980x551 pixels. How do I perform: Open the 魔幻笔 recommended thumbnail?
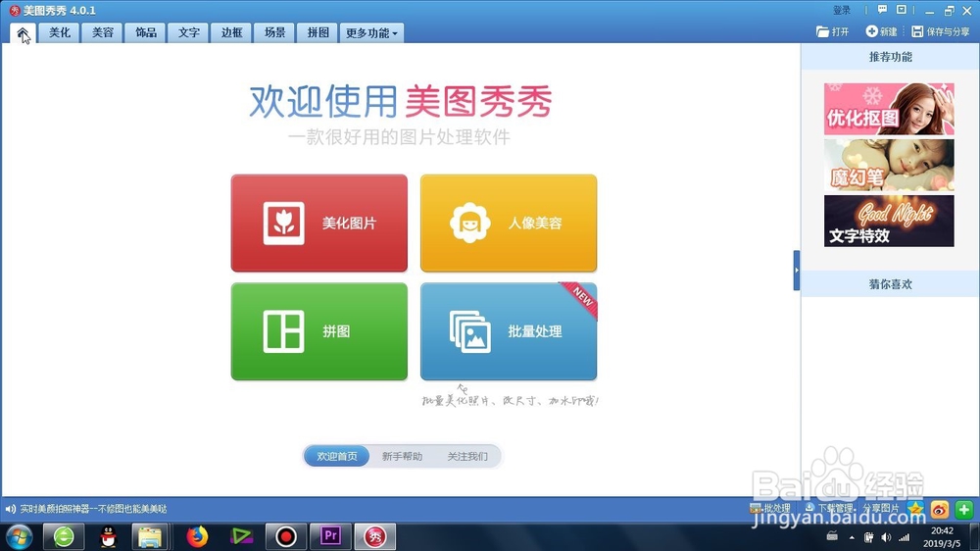pos(889,165)
